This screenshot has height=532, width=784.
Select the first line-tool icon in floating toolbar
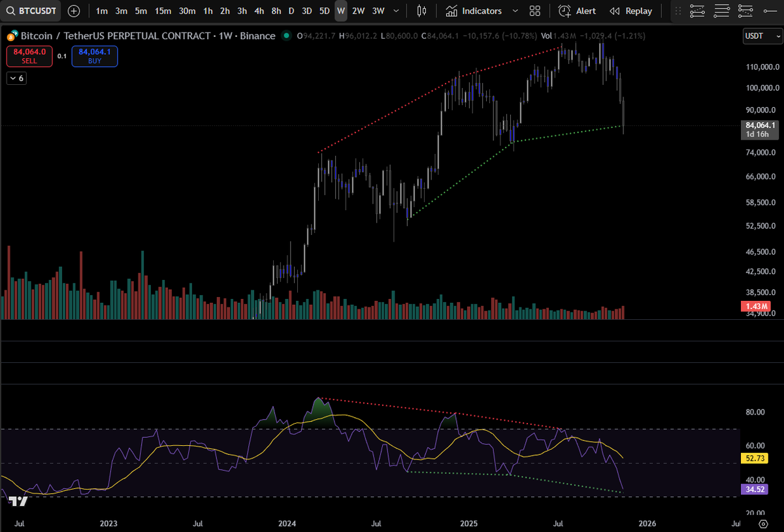[x=697, y=10]
